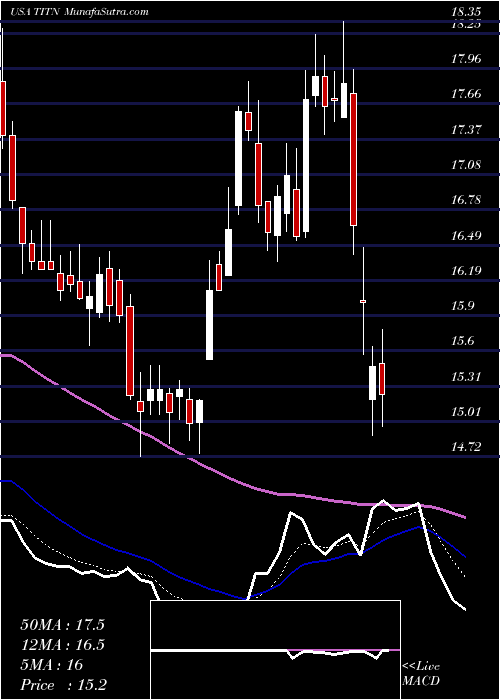
Task: Select the 17.08 price axis label
Action: point(466,165)
